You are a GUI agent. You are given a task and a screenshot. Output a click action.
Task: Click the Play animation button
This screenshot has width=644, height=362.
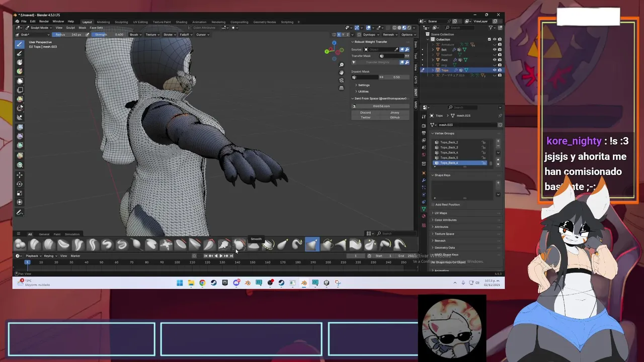(x=221, y=256)
